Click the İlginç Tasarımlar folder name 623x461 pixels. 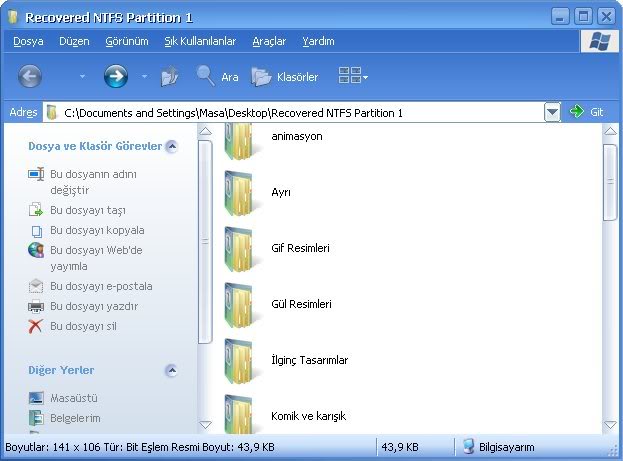[x=310, y=360]
